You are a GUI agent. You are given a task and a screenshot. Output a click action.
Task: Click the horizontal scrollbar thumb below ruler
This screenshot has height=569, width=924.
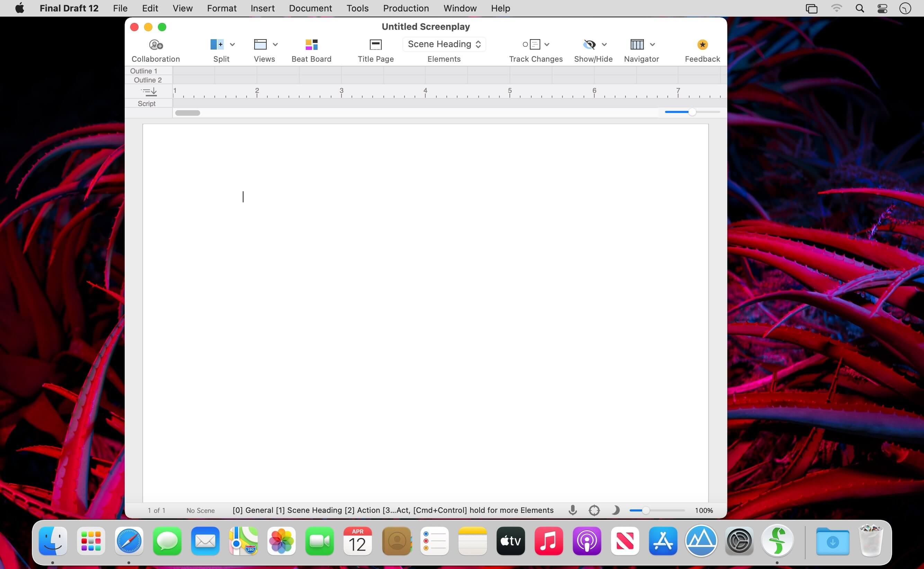pos(188,113)
